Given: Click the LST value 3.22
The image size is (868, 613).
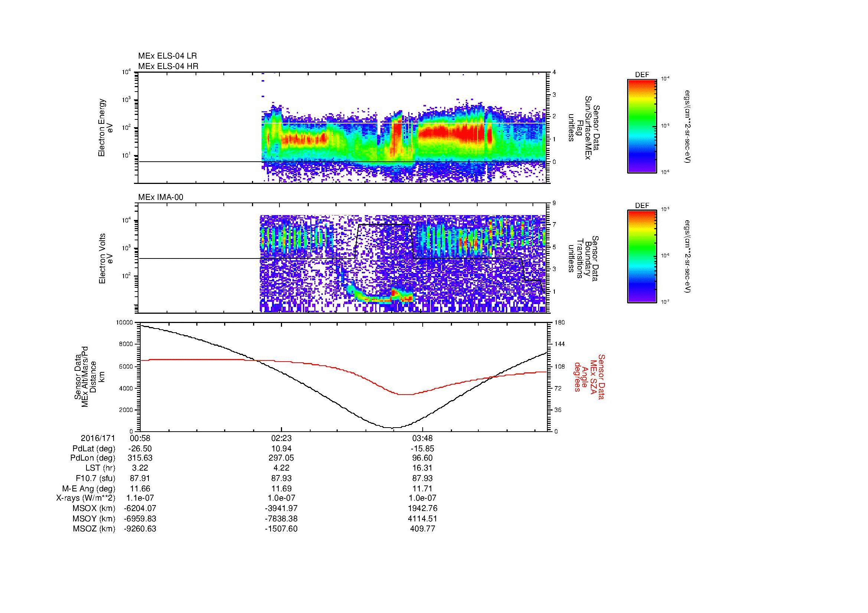Looking at the screenshot, I should pos(140,468).
